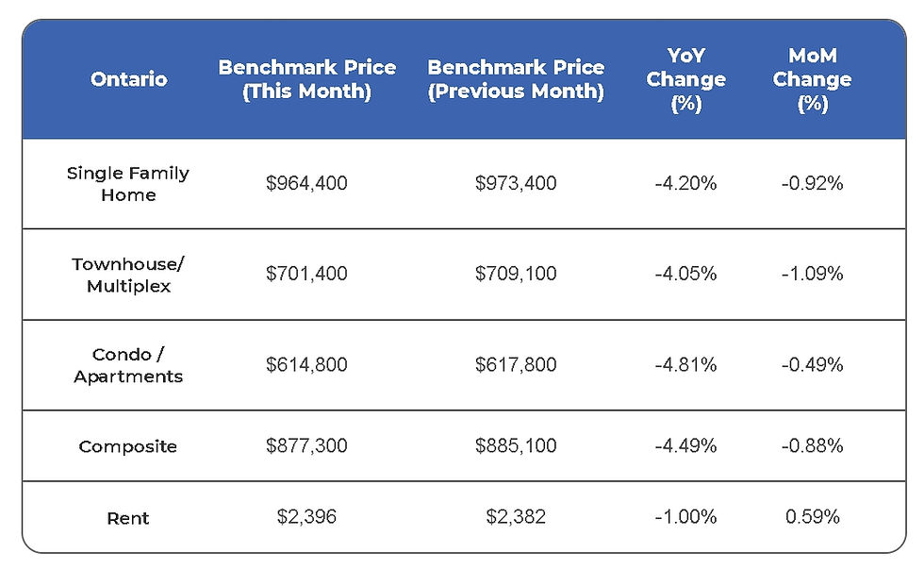The height and width of the screenshot is (569, 924).
Task: Select the MoM Change (%) header
Action: point(812,79)
